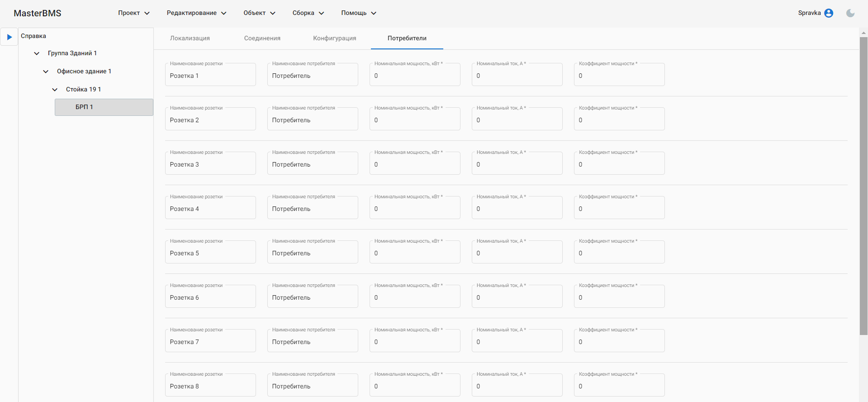868x402 pixels.
Task: Switch to the Соединения tab
Action: click(262, 38)
